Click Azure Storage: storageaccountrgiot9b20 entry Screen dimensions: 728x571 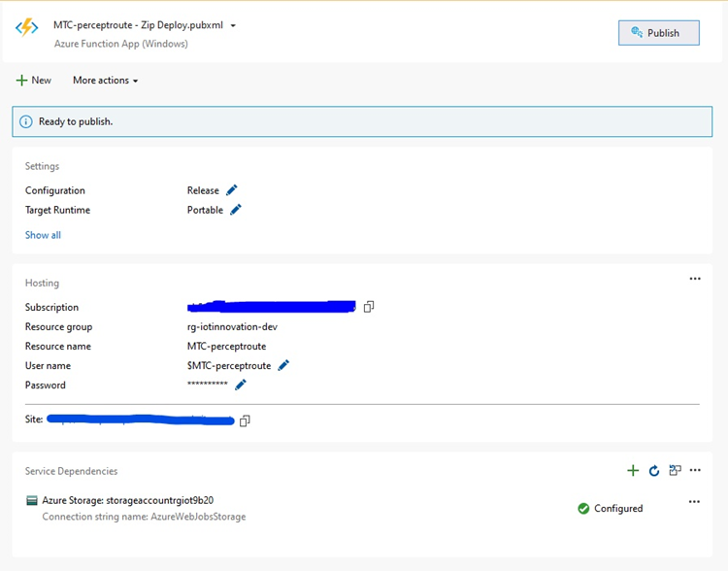[128, 500]
